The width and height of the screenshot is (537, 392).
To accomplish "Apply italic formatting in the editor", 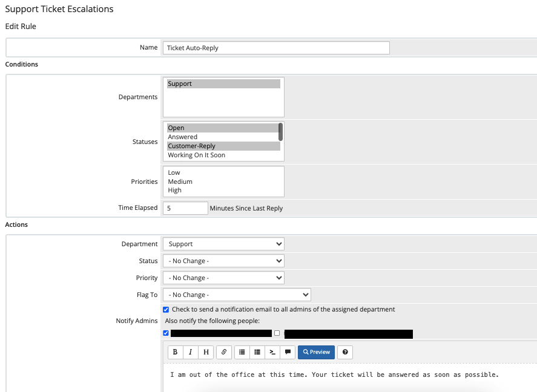I will 191,352.
